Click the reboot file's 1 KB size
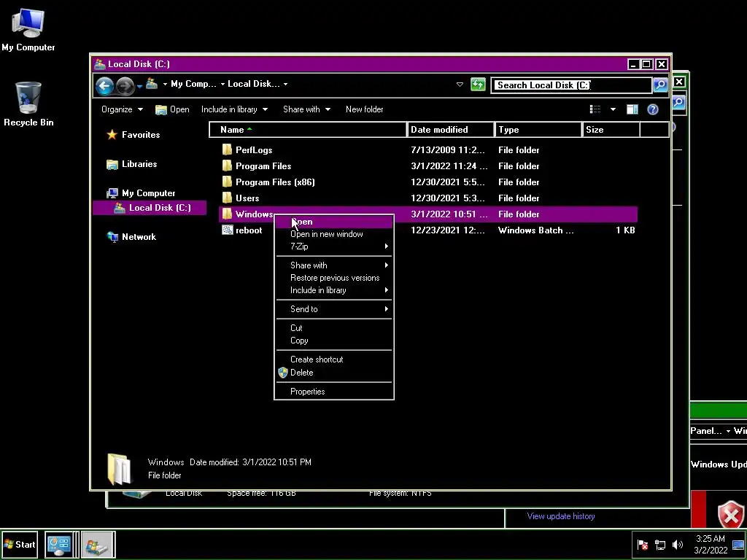Screen dimensions: 747x560 click(625, 230)
